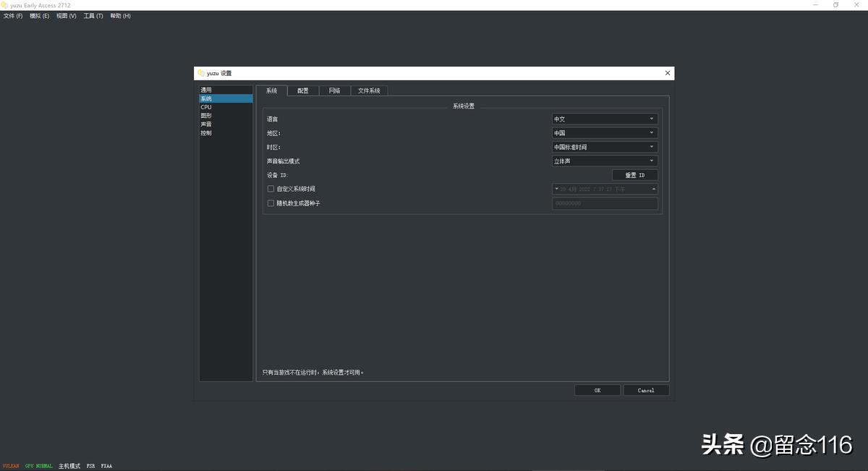The width and height of the screenshot is (868, 471).
Task: Expand the 地区 dropdown showing 中国
Action: [x=604, y=133]
